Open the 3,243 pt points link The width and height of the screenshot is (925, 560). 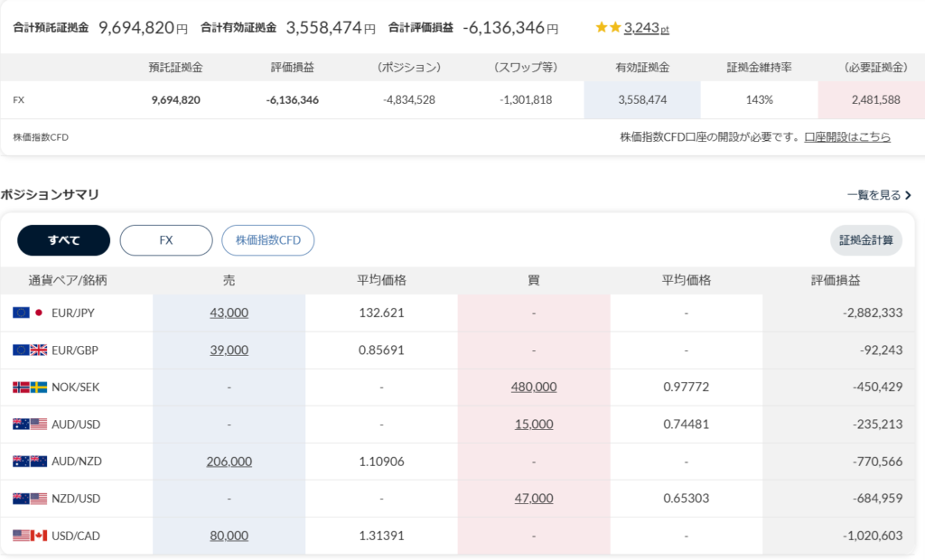click(x=646, y=28)
